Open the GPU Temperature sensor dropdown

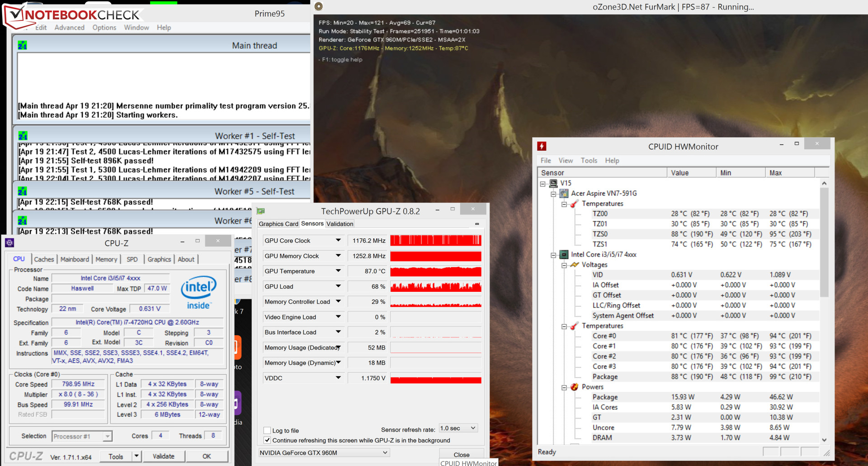click(x=338, y=271)
